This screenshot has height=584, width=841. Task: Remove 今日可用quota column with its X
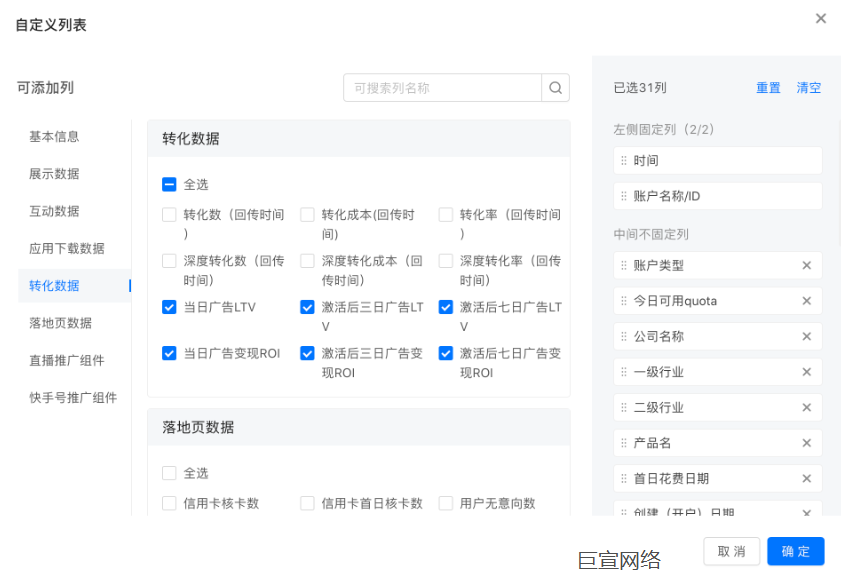point(806,301)
